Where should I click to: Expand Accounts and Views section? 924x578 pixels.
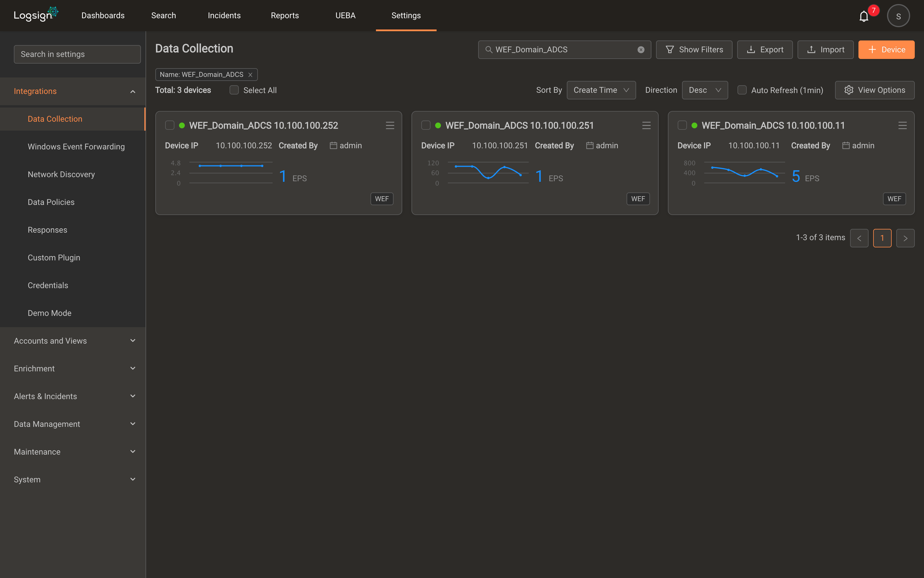(72, 341)
